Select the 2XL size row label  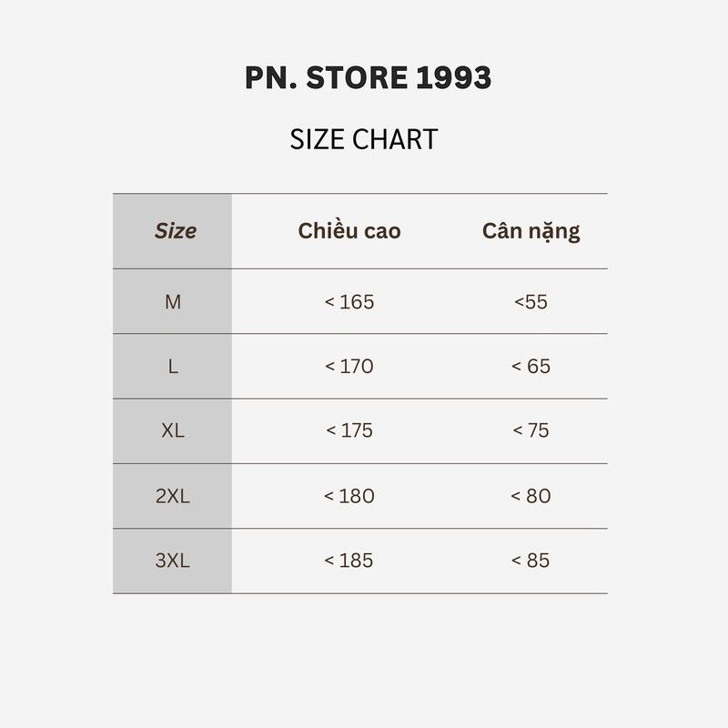[173, 496]
